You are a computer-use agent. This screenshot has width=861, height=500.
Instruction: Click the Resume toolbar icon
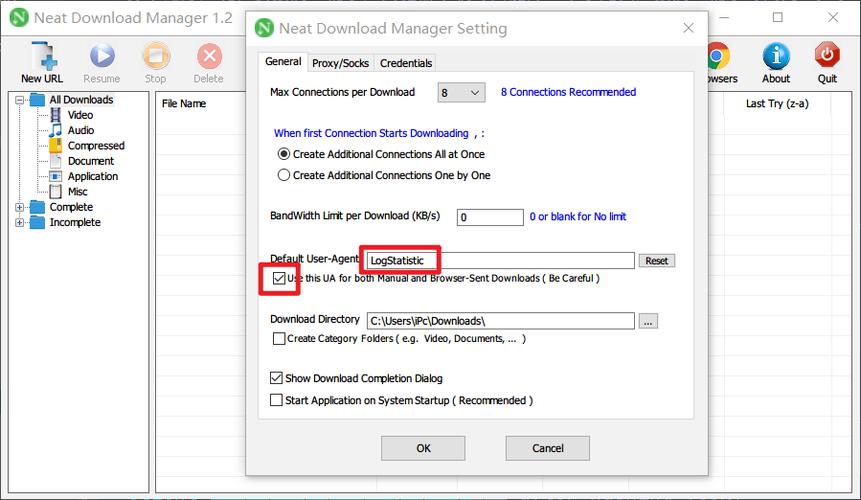click(102, 57)
